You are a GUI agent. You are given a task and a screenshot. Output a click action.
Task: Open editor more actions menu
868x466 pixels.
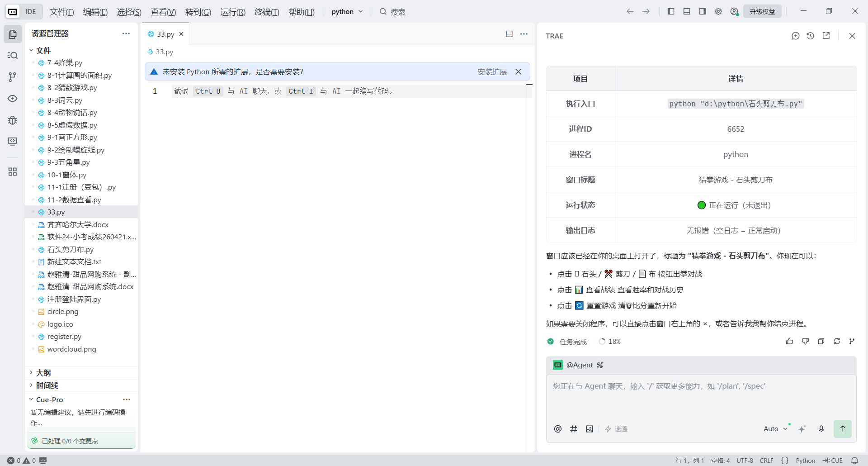(x=524, y=34)
